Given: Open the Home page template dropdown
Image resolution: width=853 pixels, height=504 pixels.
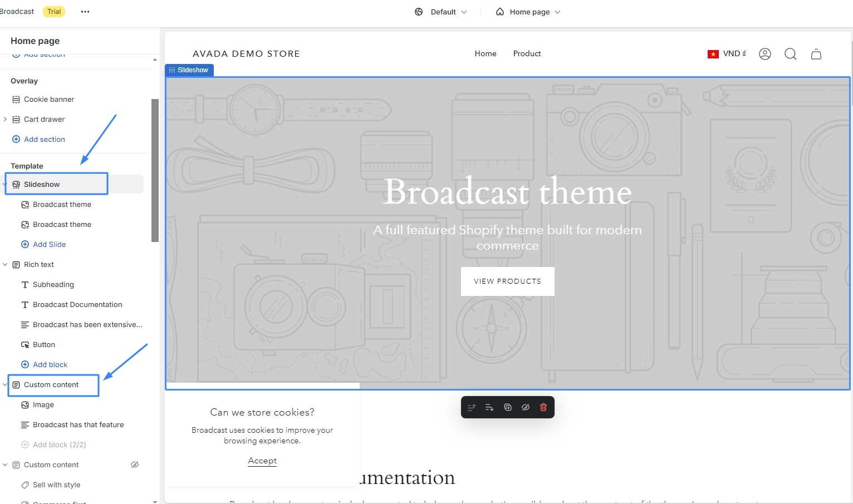Looking at the screenshot, I should (x=528, y=12).
